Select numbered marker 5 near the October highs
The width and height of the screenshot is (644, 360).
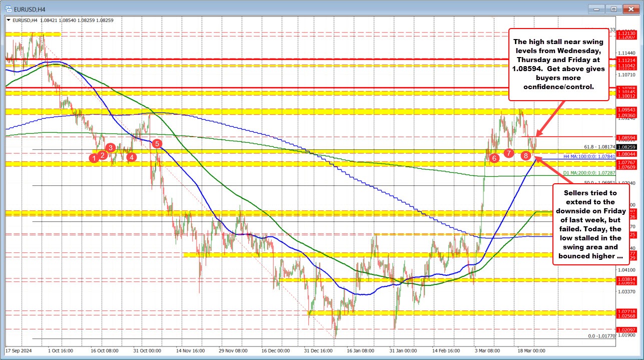point(157,143)
